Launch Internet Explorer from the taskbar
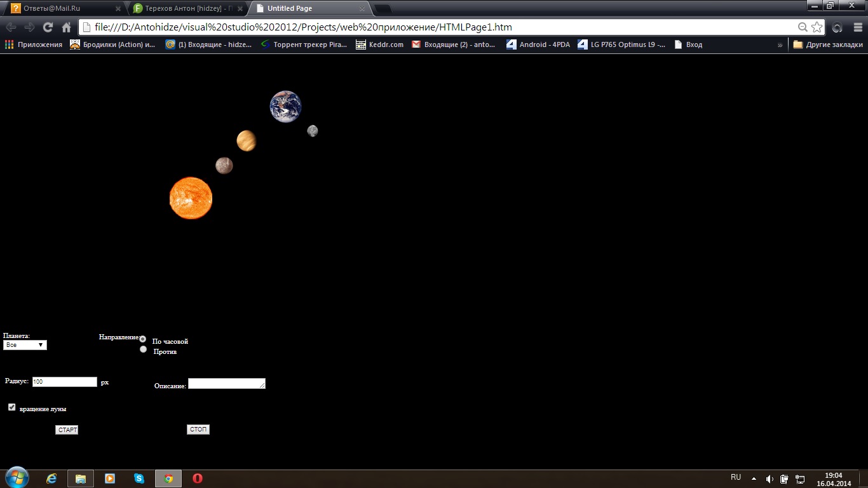Viewport: 868px width, 488px height. [x=51, y=478]
